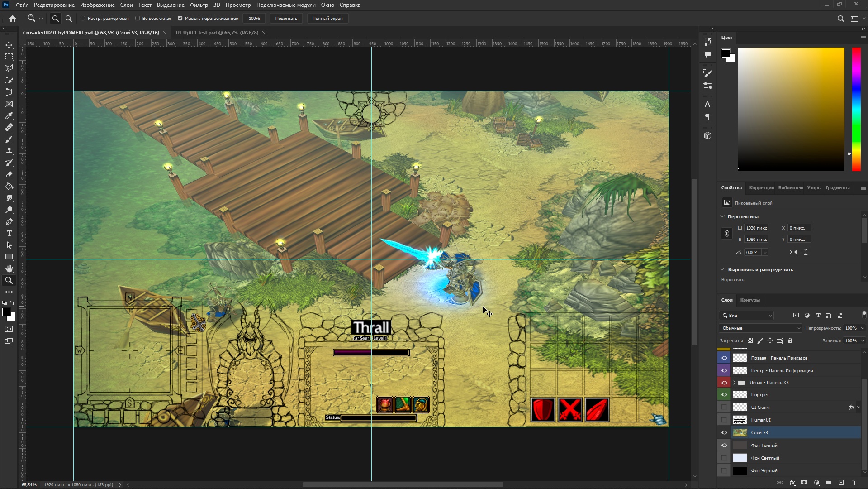Close the CrusaderUI2.0 document tab
868x489 pixels.
165,33
